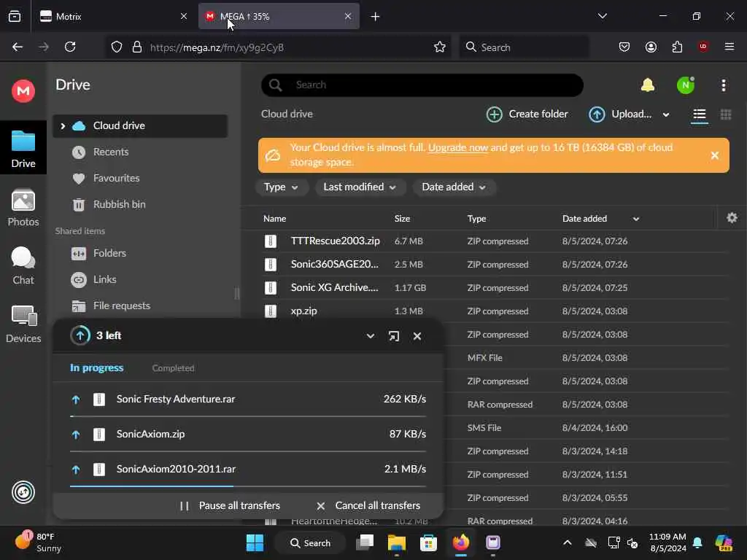Open the Devices section
The image size is (747, 560).
point(23,324)
